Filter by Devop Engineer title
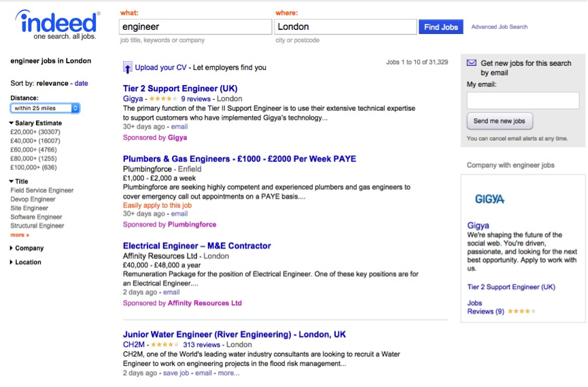Screen dimensions: 588x387 (33, 199)
